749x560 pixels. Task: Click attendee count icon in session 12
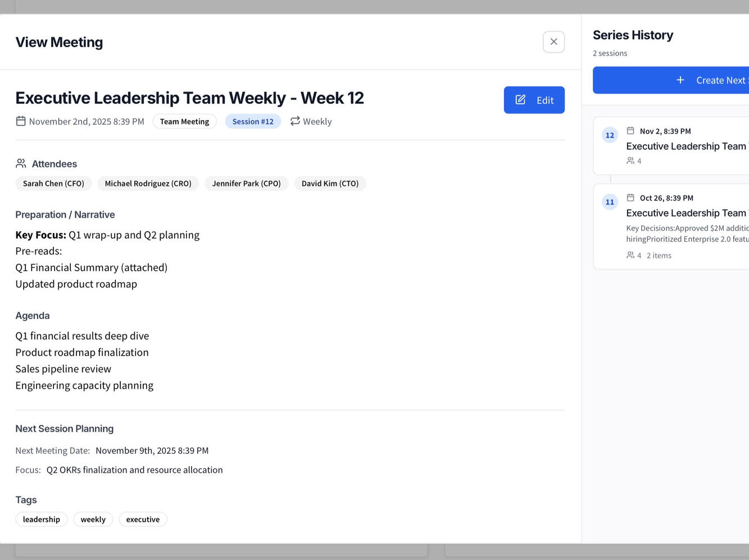[630, 161]
